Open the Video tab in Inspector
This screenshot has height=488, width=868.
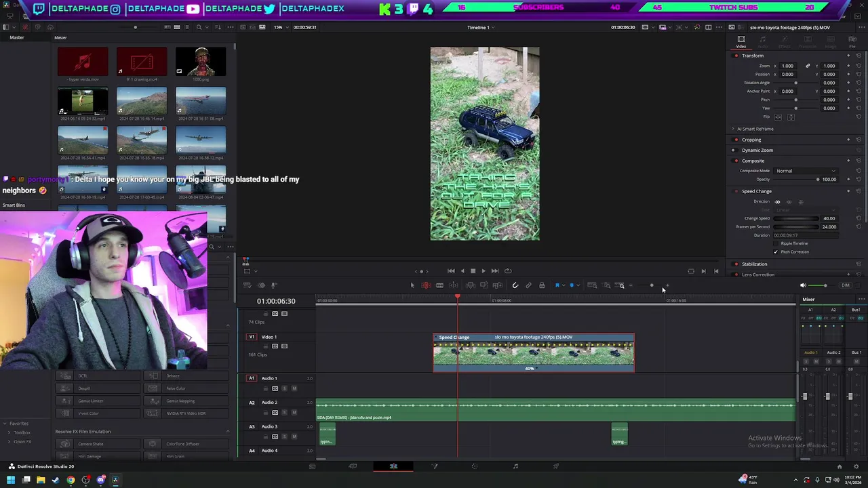point(741,42)
